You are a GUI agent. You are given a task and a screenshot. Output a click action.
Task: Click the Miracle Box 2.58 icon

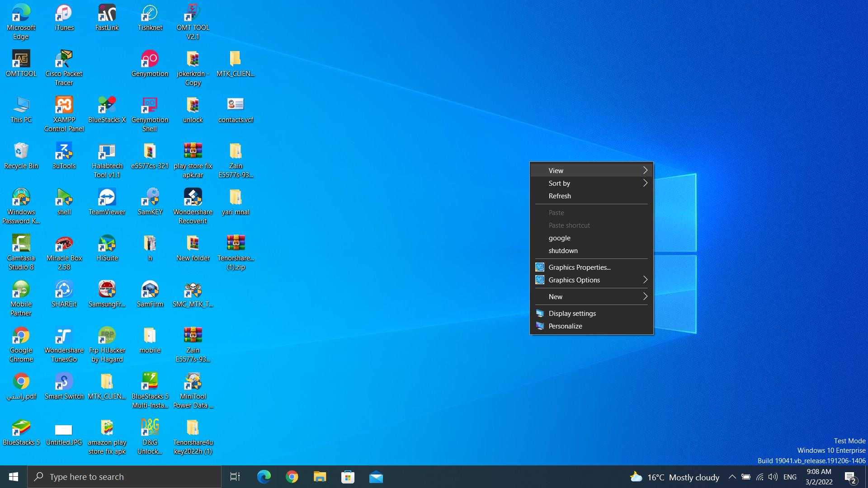pos(64,244)
